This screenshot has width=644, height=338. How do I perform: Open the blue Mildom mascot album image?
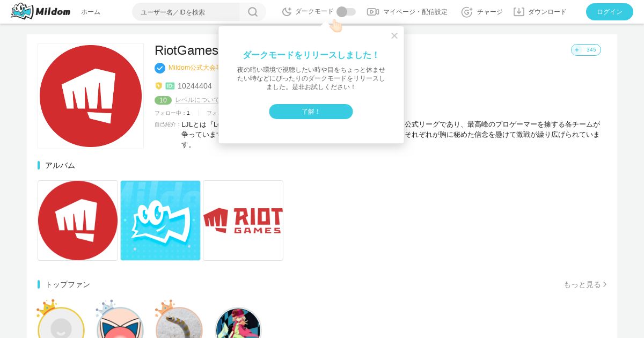tap(160, 221)
